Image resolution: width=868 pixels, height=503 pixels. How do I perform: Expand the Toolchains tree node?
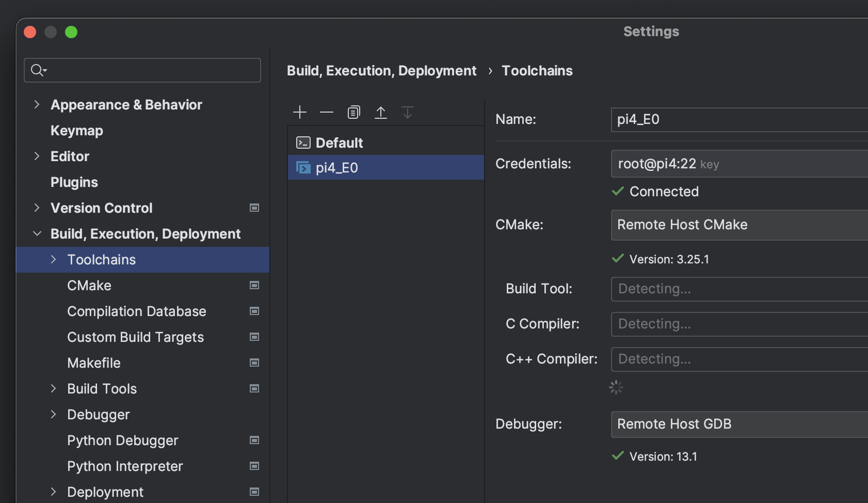pyautogui.click(x=53, y=259)
